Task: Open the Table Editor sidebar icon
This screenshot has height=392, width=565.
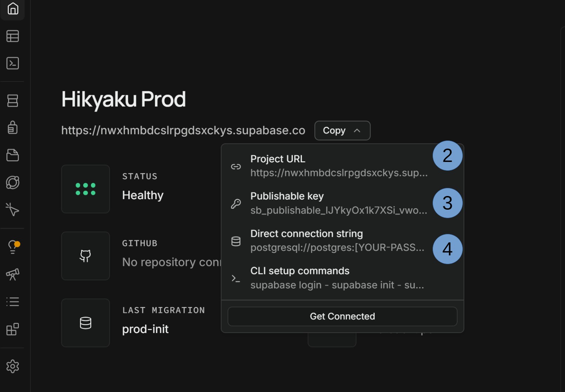Action: pyautogui.click(x=13, y=36)
